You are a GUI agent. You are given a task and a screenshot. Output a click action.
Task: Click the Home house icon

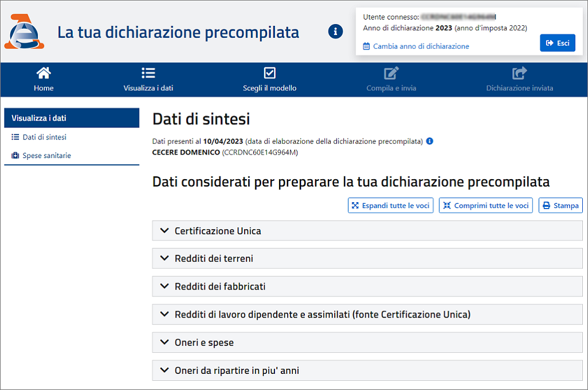pyautogui.click(x=44, y=73)
